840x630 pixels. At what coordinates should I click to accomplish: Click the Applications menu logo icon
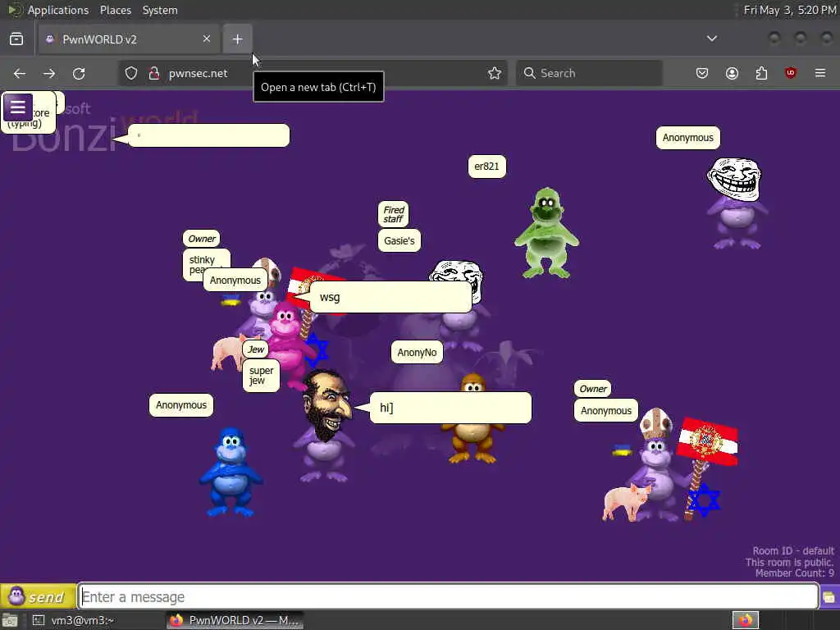coord(15,10)
